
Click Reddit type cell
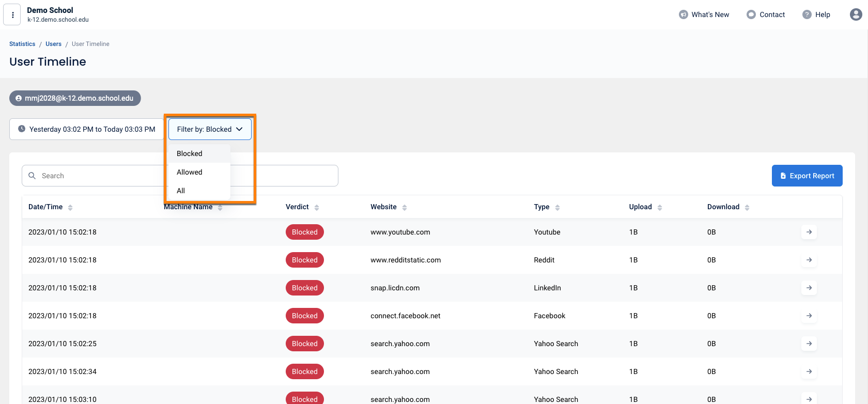tap(544, 260)
